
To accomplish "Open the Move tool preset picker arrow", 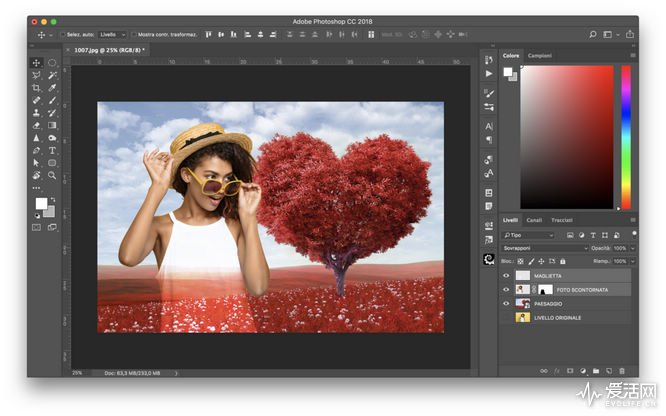I will pyautogui.click(x=51, y=35).
